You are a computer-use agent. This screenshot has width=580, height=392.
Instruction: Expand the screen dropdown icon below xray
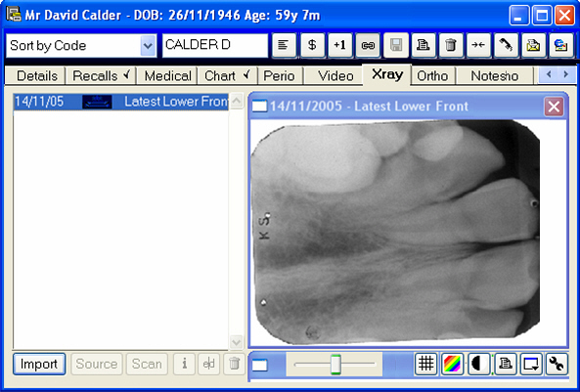tap(531, 364)
